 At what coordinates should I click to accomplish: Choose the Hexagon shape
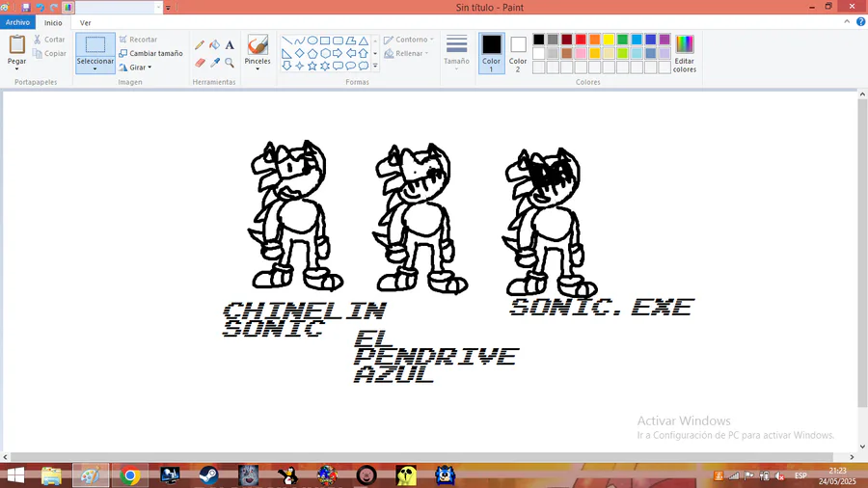click(325, 53)
